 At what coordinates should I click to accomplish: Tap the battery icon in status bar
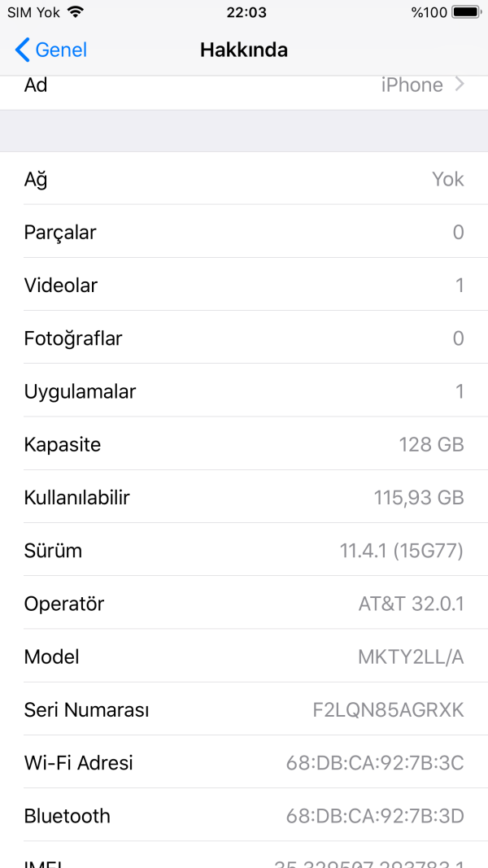click(x=466, y=11)
